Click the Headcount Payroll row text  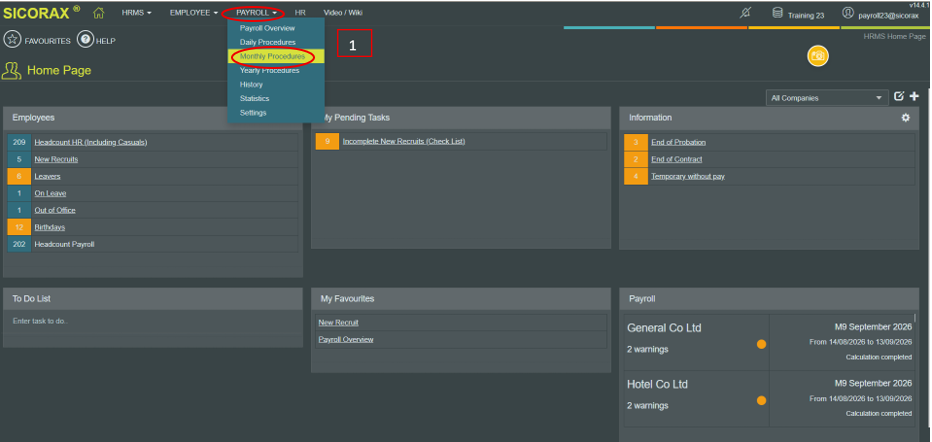[x=64, y=244]
